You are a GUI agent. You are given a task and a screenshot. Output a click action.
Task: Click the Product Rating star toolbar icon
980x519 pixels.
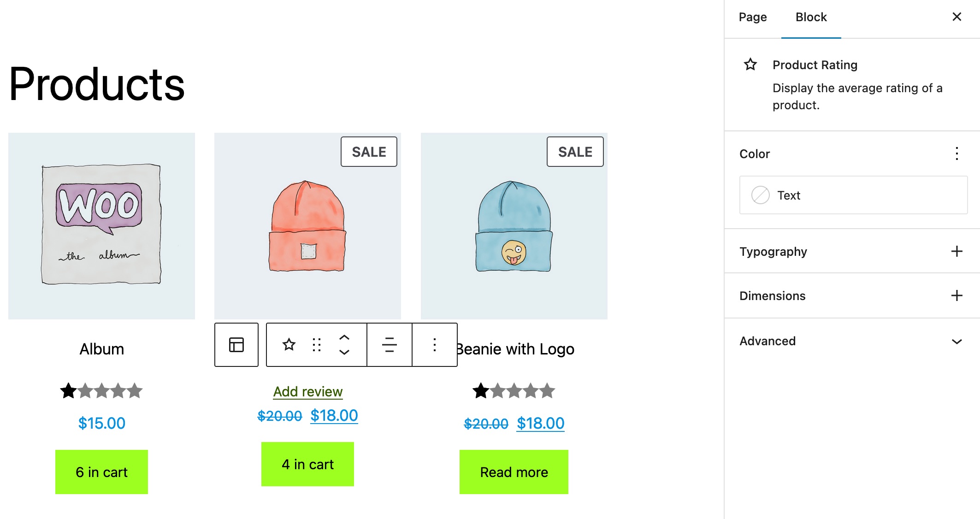pyautogui.click(x=289, y=344)
